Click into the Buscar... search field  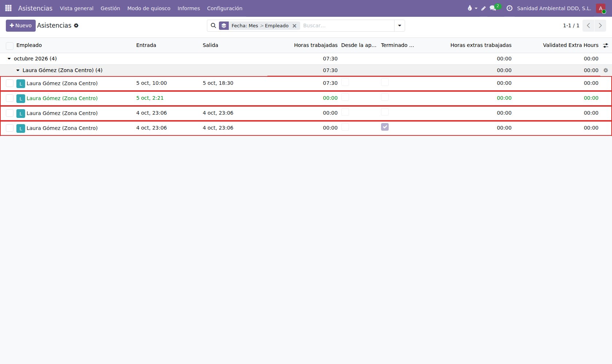[x=347, y=25]
